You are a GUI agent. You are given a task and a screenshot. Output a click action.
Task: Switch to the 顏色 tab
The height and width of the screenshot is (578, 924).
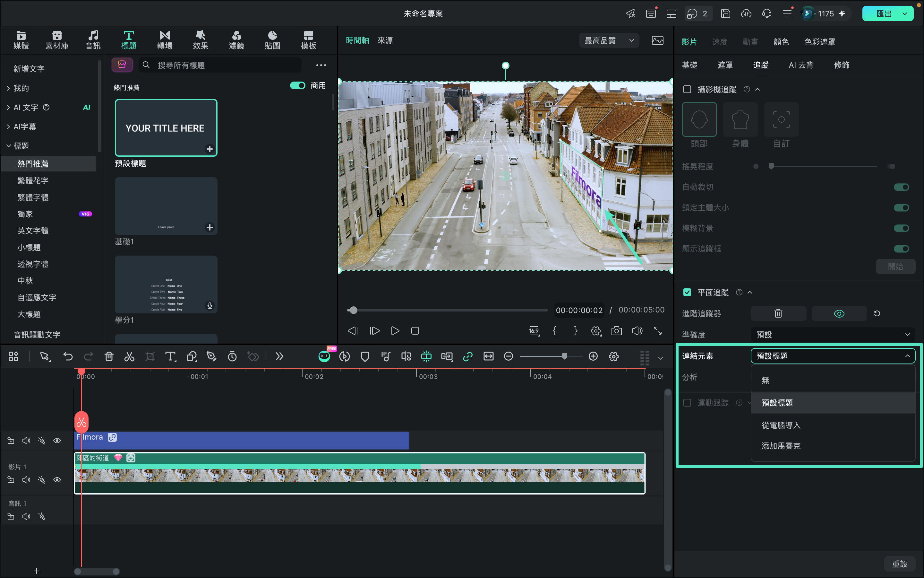pos(781,42)
